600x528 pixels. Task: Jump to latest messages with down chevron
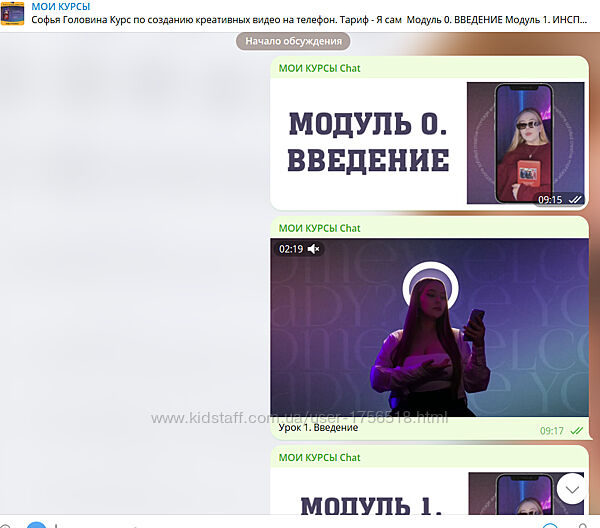[x=572, y=488]
